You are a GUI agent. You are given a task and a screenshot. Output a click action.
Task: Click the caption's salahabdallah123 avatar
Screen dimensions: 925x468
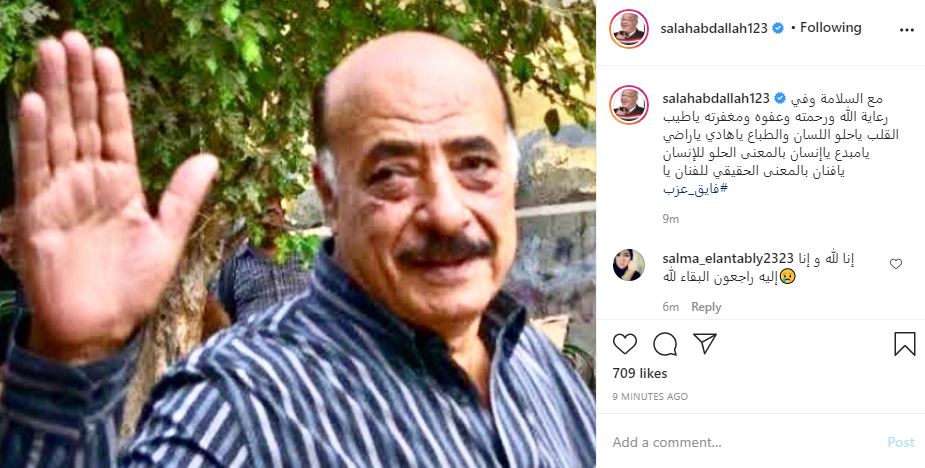[x=629, y=104]
